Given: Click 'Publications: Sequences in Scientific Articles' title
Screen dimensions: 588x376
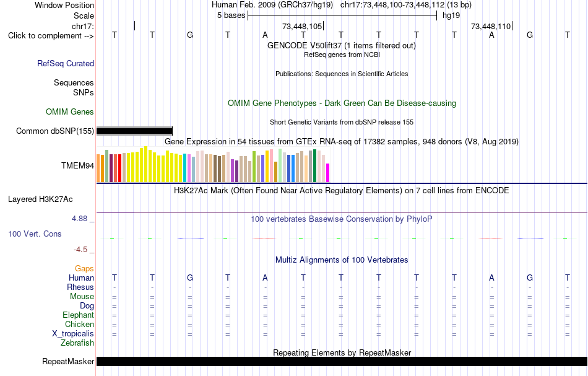Looking at the screenshot, I should coord(342,74).
